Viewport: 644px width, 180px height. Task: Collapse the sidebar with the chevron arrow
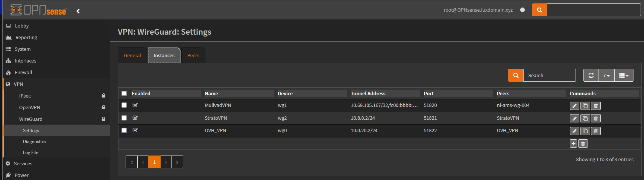point(78,11)
